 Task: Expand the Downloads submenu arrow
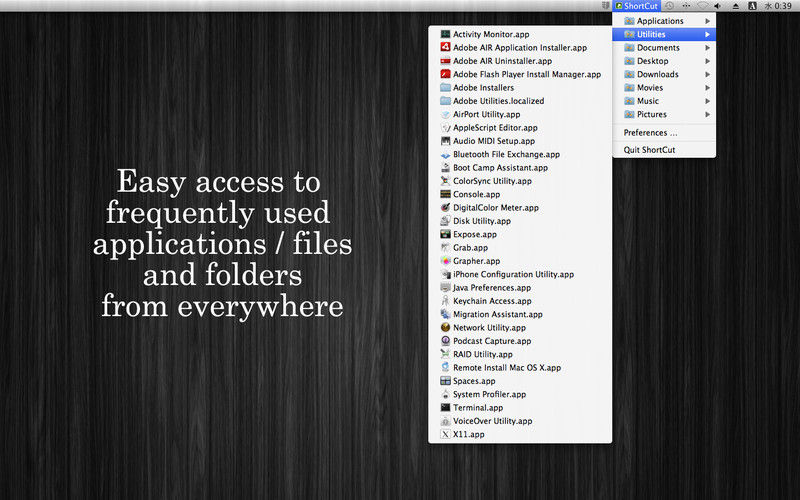[708, 74]
